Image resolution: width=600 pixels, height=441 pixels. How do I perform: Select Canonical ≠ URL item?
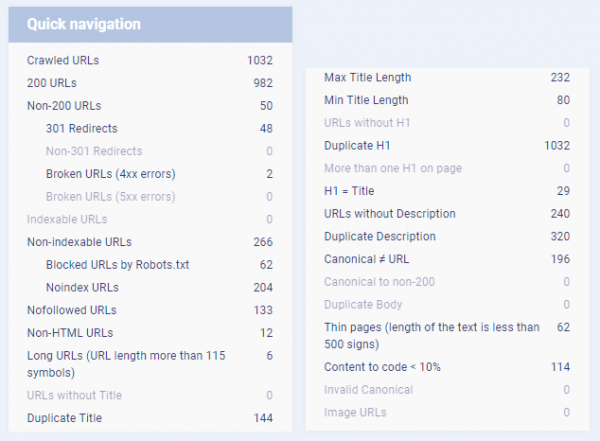[x=368, y=260]
